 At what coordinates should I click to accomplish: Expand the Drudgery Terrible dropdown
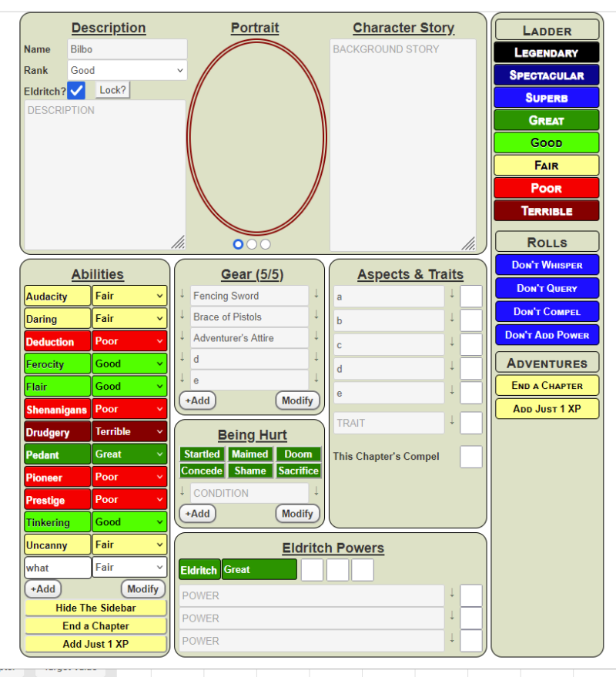click(x=129, y=432)
